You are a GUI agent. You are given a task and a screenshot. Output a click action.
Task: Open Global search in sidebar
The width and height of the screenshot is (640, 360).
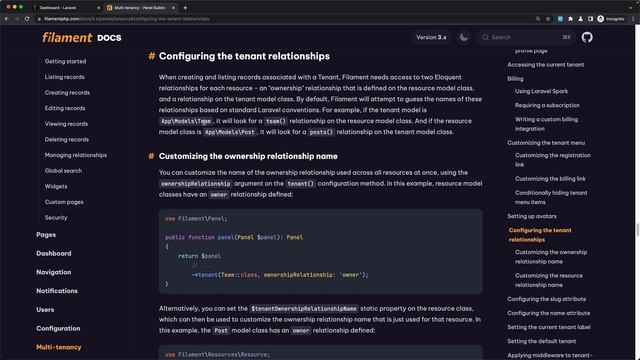63,171
